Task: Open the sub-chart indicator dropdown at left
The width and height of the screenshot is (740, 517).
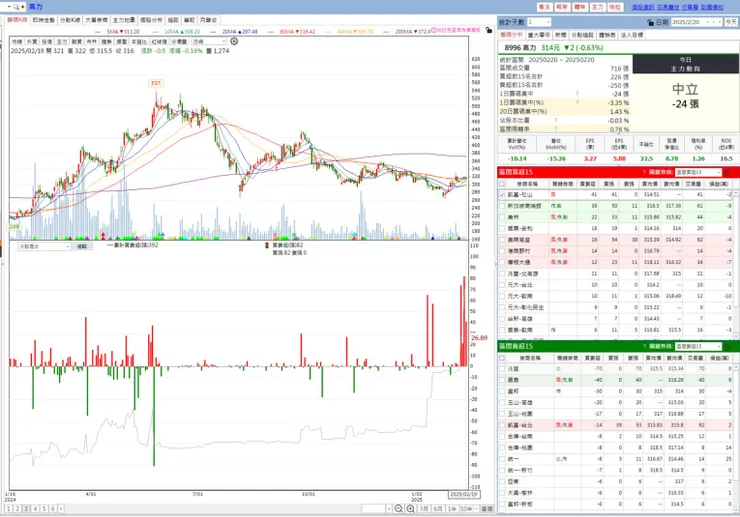Action: (x=44, y=246)
